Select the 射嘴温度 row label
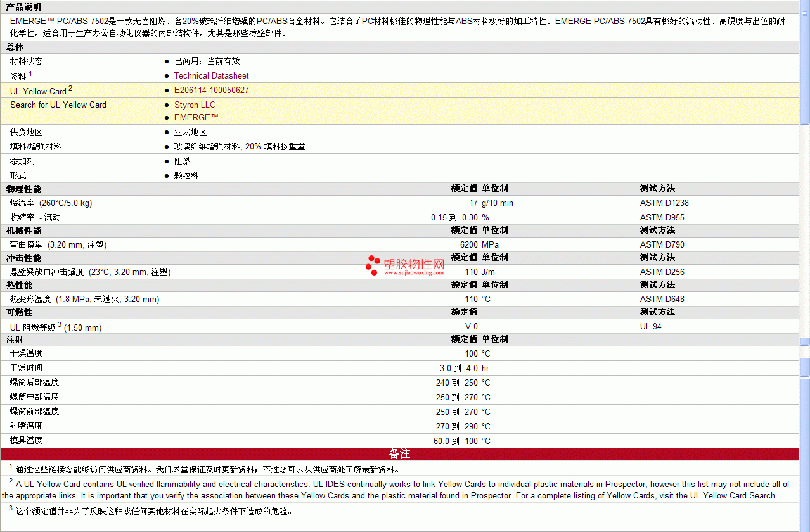Screen dimensions: 810x532 27,426
